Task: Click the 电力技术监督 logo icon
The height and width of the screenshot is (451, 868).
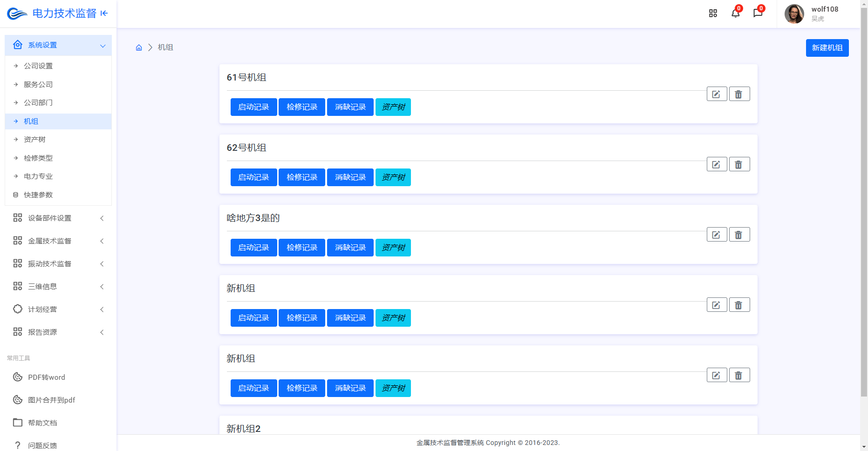Action: tap(17, 13)
